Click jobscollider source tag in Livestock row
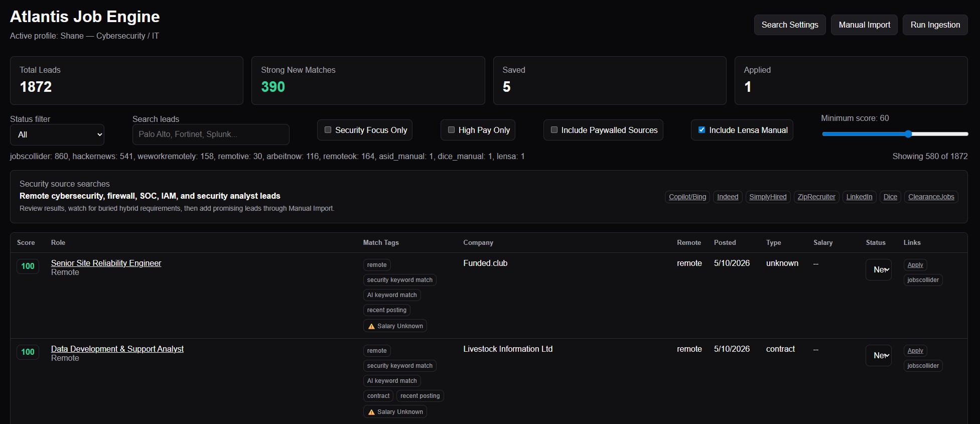This screenshot has height=424, width=980. pos(923,366)
